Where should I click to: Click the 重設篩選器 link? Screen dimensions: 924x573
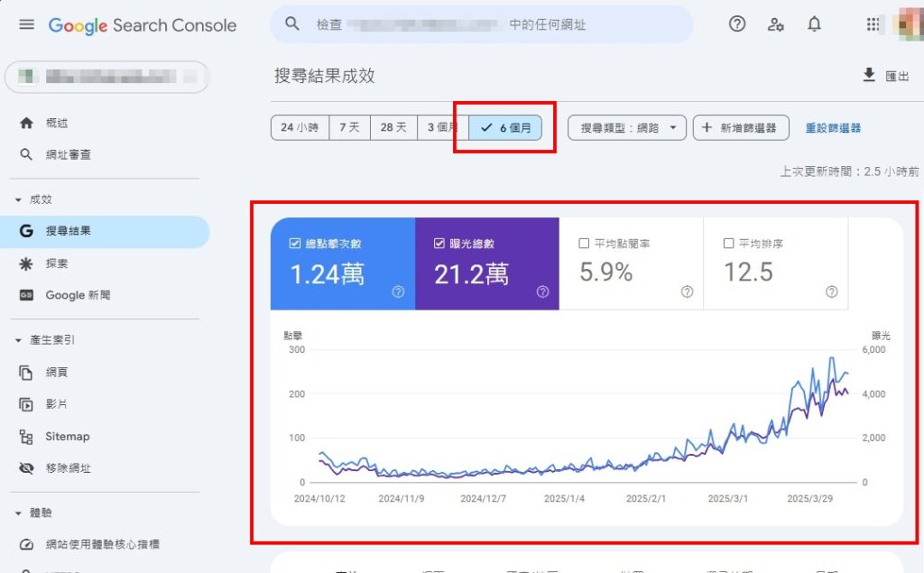point(833,128)
